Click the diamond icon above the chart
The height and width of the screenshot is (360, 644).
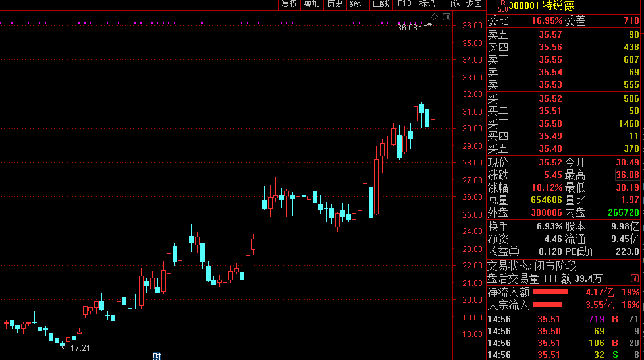(x=433, y=16)
